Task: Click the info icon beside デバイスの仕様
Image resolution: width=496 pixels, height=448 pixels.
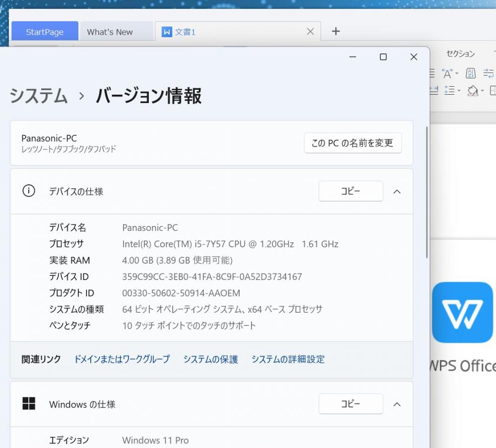Action: [29, 191]
